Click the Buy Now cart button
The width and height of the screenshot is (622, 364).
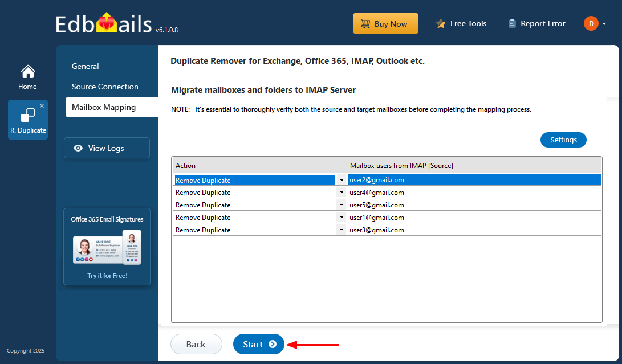coord(385,24)
